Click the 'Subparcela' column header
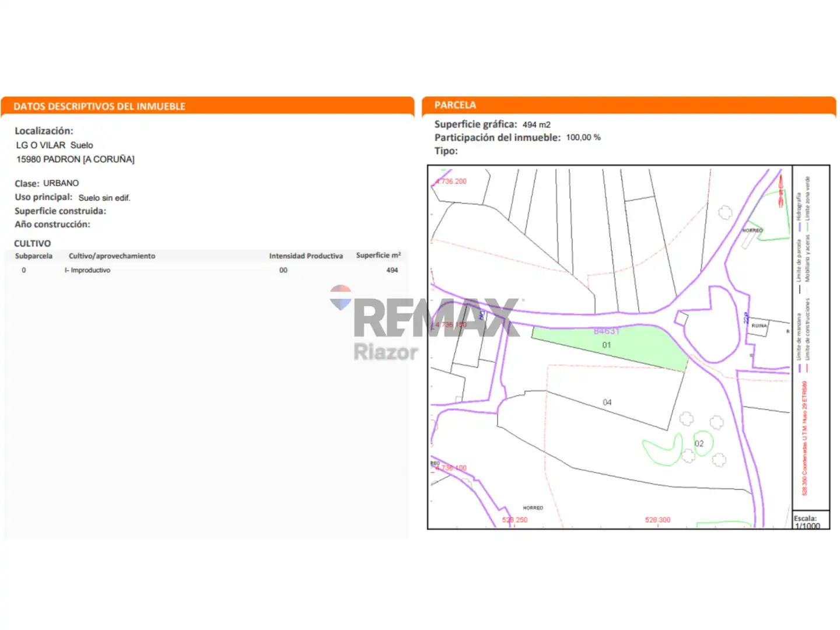The image size is (840, 630). [x=34, y=256]
